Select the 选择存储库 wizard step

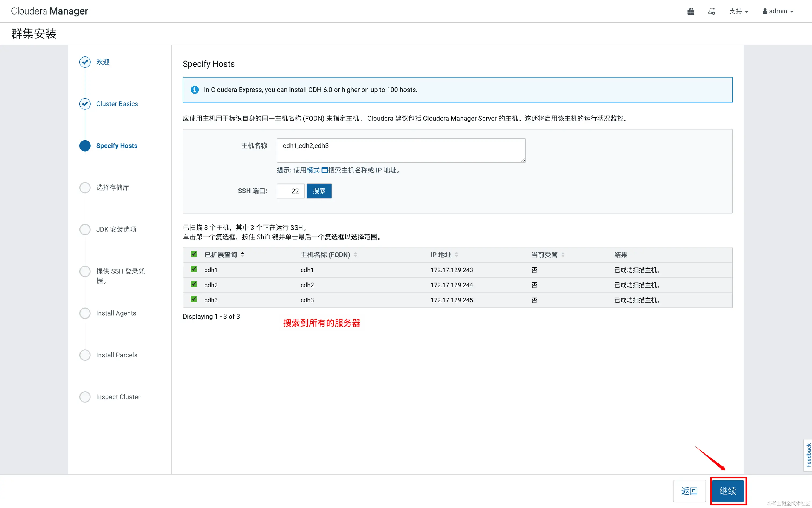click(x=113, y=188)
